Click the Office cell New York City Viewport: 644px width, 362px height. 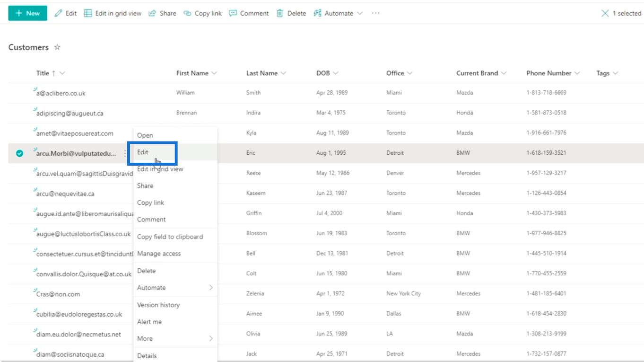pos(403,293)
